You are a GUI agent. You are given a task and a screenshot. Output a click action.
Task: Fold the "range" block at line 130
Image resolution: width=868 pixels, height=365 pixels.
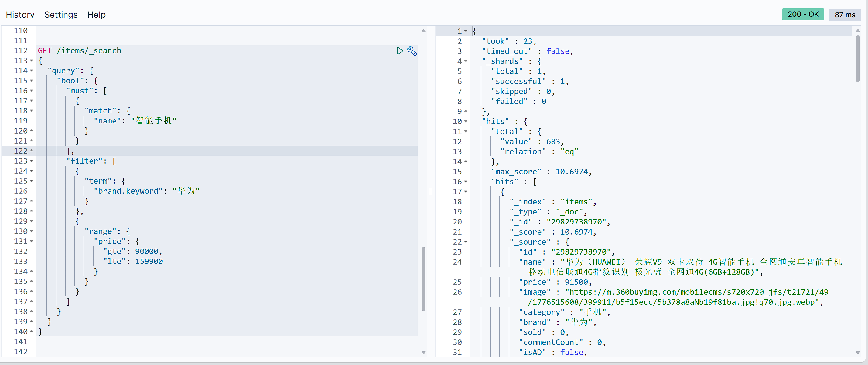32,231
